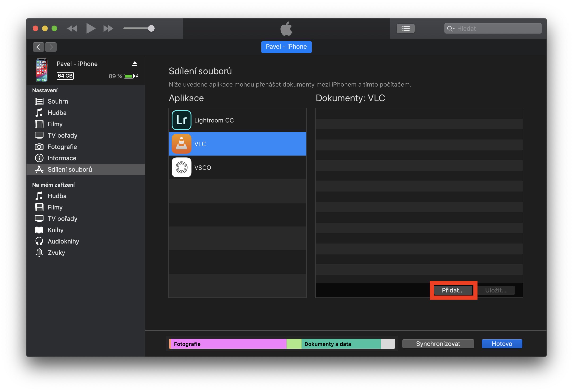This screenshot has width=573, height=392.
Task: Click the iPhone device thumbnail
Action: tap(41, 70)
